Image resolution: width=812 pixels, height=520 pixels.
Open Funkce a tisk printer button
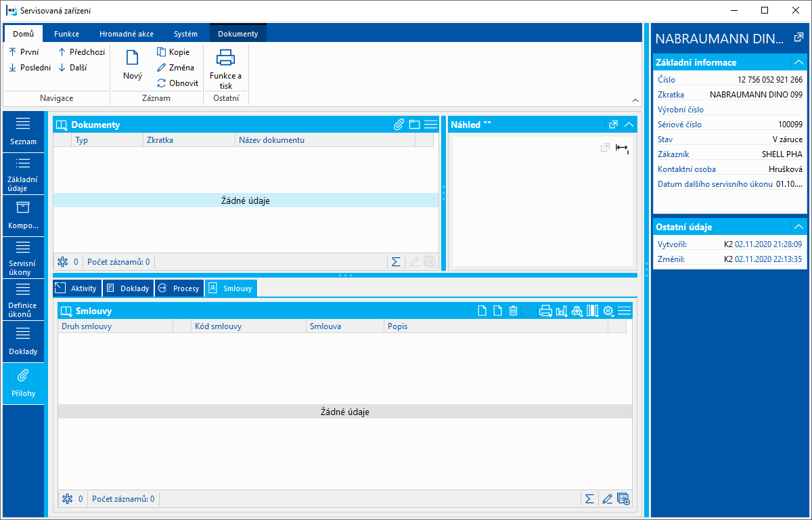tap(225, 69)
